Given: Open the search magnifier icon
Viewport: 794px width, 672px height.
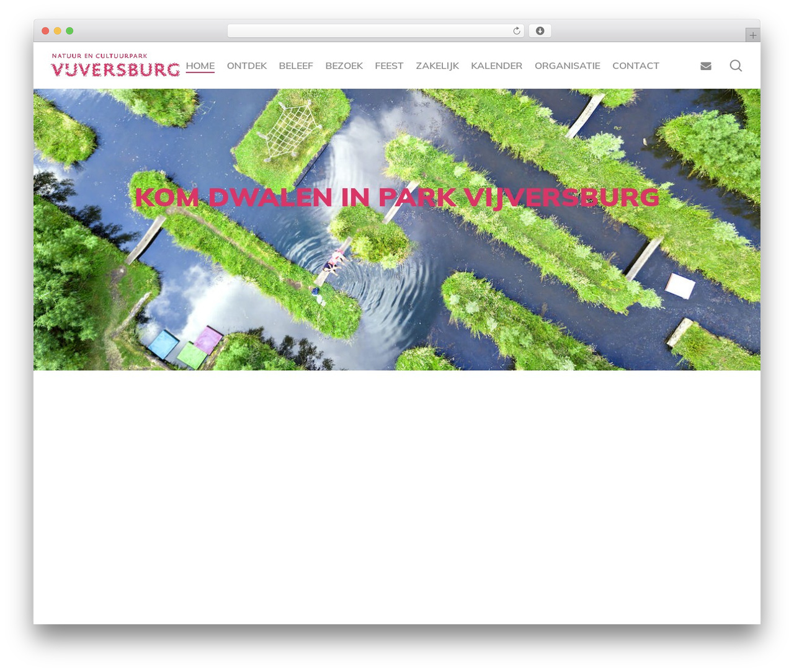Looking at the screenshot, I should 736,66.
